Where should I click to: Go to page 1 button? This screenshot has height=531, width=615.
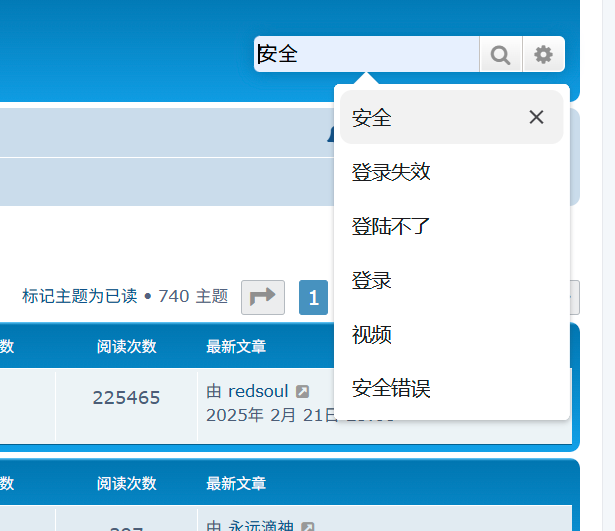pyautogui.click(x=313, y=297)
